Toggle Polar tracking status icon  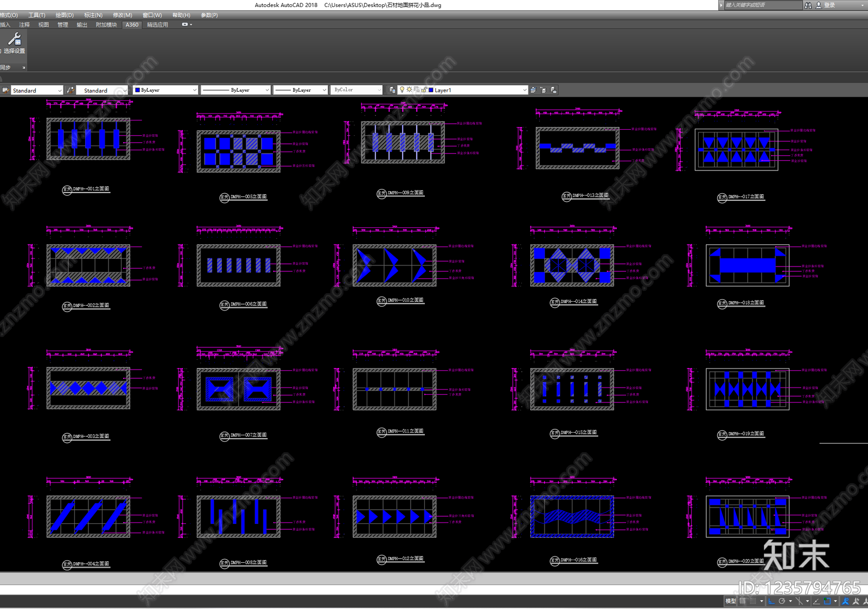click(782, 601)
